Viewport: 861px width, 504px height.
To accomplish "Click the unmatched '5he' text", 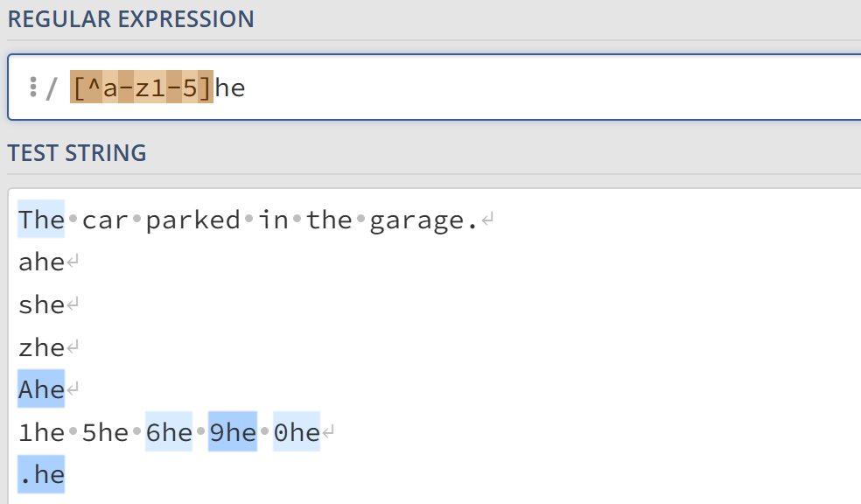I will [105, 432].
